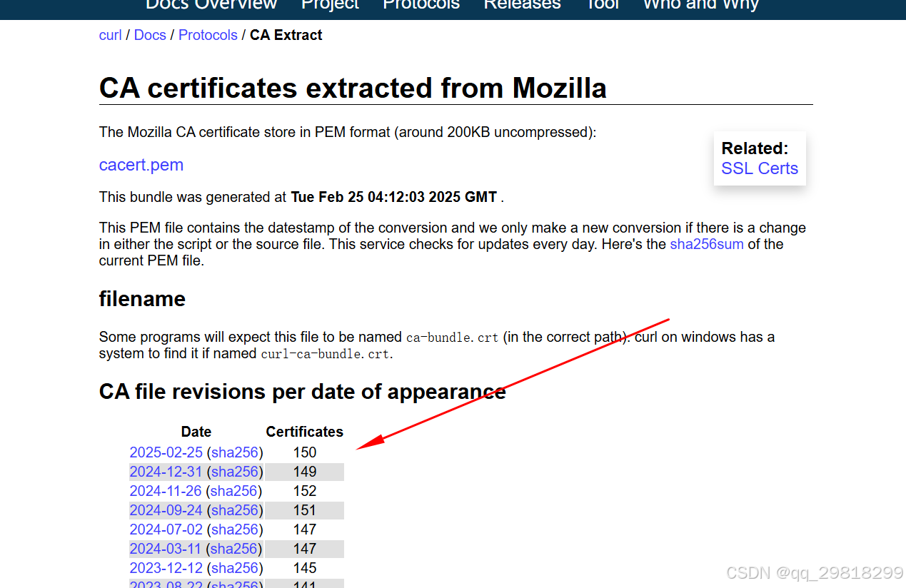This screenshot has height=588, width=906.
Task: Click the CA Extract breadcrumb text
Action: (x=286, y=35)
